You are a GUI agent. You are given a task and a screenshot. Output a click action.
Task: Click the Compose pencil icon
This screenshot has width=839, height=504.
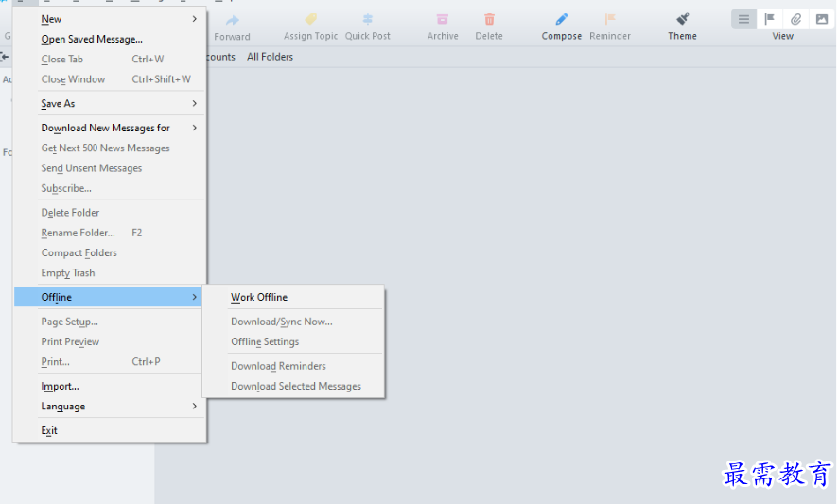[x=561, y=19]
